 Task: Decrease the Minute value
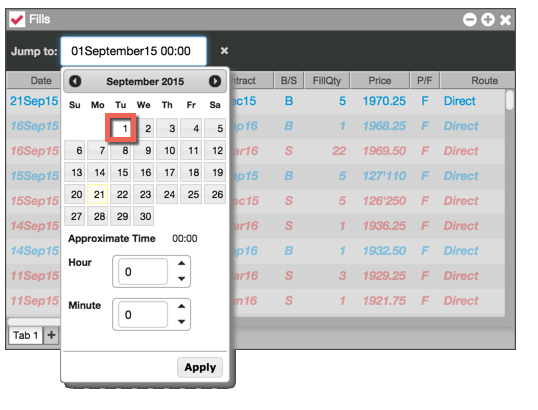coord(182,321)
